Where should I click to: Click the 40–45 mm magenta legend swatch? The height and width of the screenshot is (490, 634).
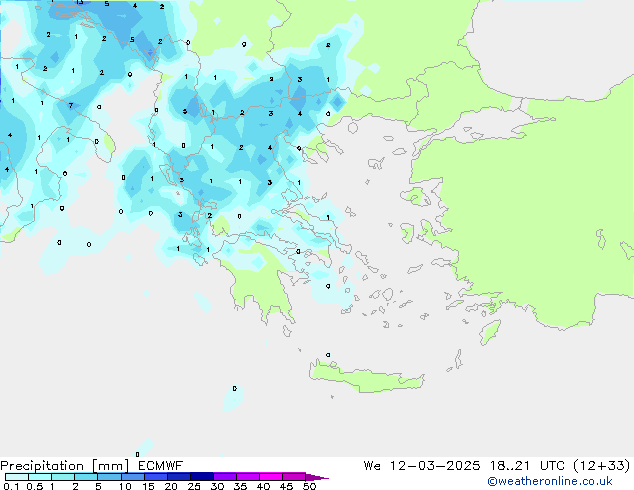[x=271, y=477]
